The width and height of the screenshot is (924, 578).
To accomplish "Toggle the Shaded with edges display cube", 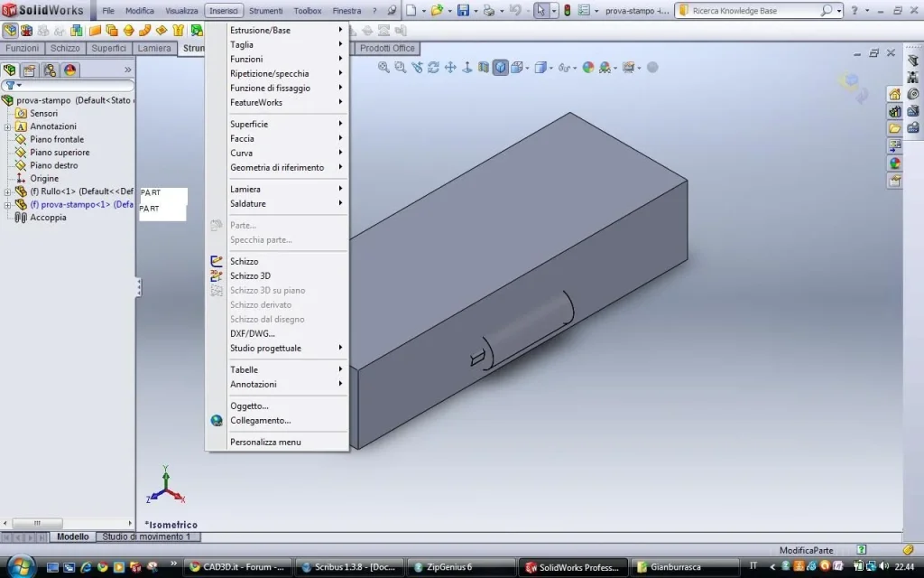I will [500, 67].
